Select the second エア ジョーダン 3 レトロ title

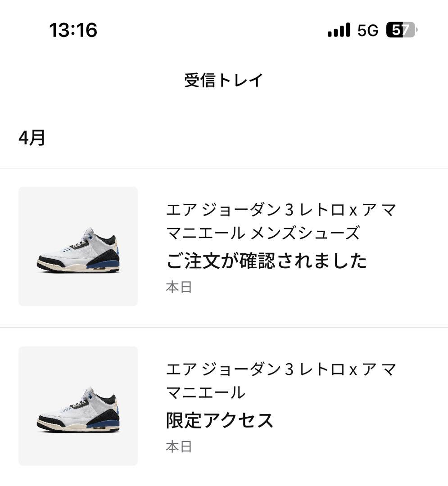pyautogui.click(x=281, y=381)
